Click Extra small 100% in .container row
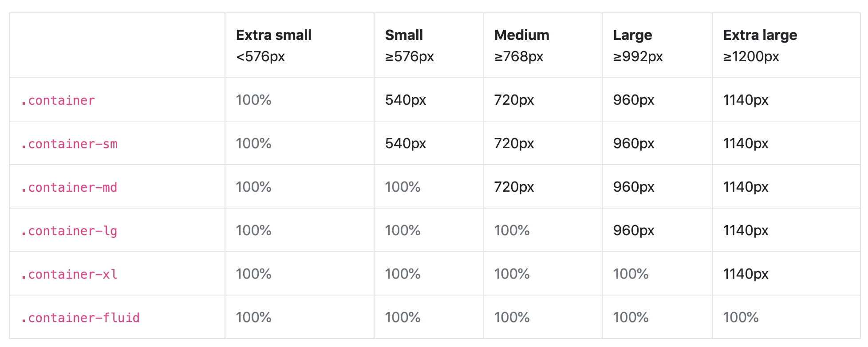Screen dimensions: 868x347 253,100
